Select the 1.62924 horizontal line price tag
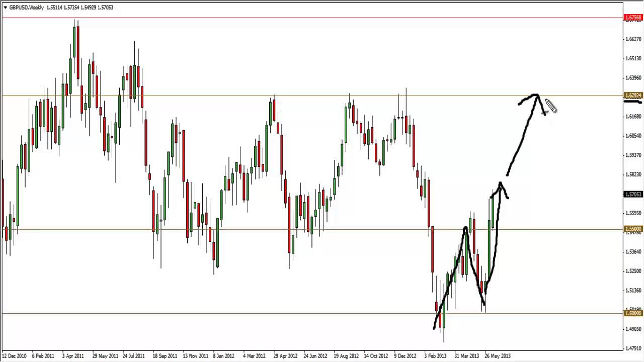This screenshot has height=362, width=644. (633, 96)
